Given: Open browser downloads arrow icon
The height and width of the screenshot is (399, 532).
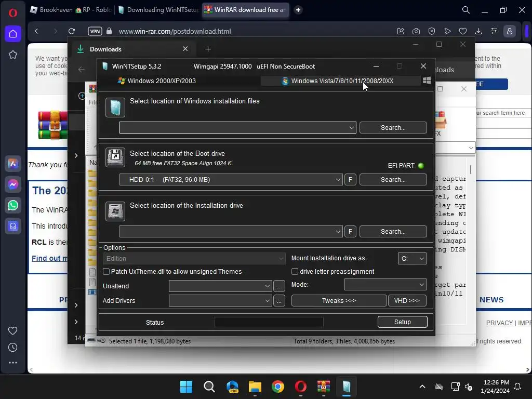Looking at the screenshot, I should 478,31.
